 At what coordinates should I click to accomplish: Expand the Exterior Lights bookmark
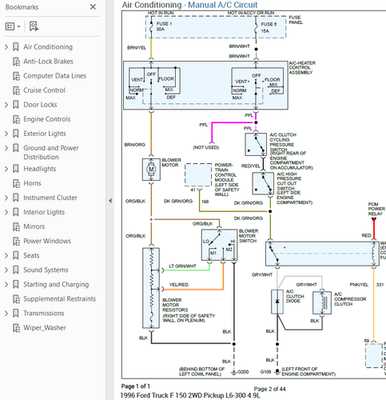(6, 134)
